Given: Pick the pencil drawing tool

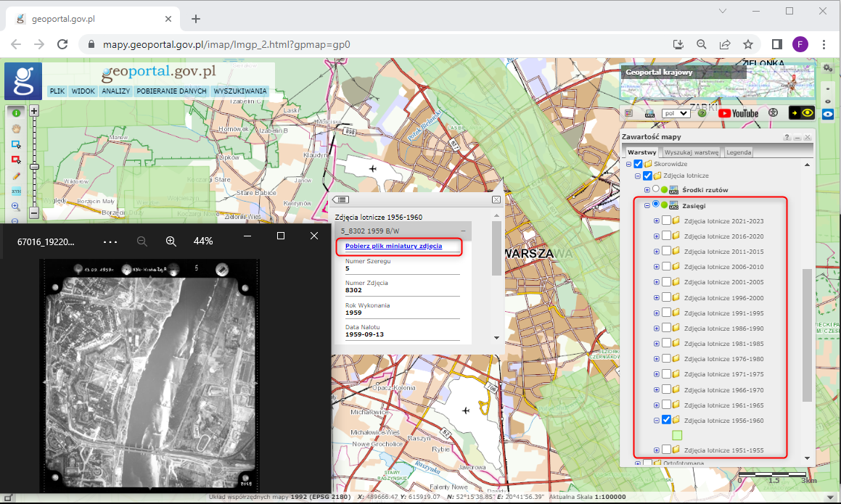Looking at the screenshot, I should (16, 175).
